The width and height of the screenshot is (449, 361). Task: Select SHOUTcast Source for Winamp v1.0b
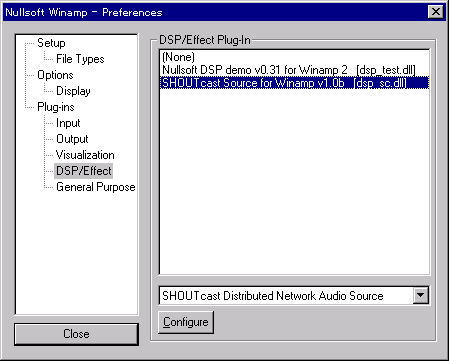[294, 83]
